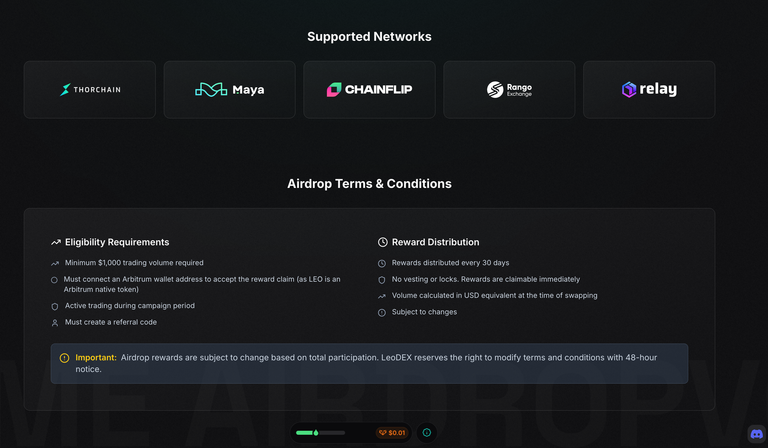Click the Airdrop Terms & Conditions heading
Image resolution: width=768 pixels, height=448 pixels.
point(369,184)
